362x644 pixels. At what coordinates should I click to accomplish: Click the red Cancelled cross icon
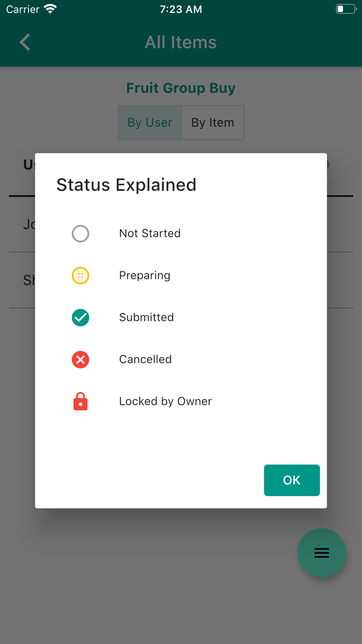81,360
